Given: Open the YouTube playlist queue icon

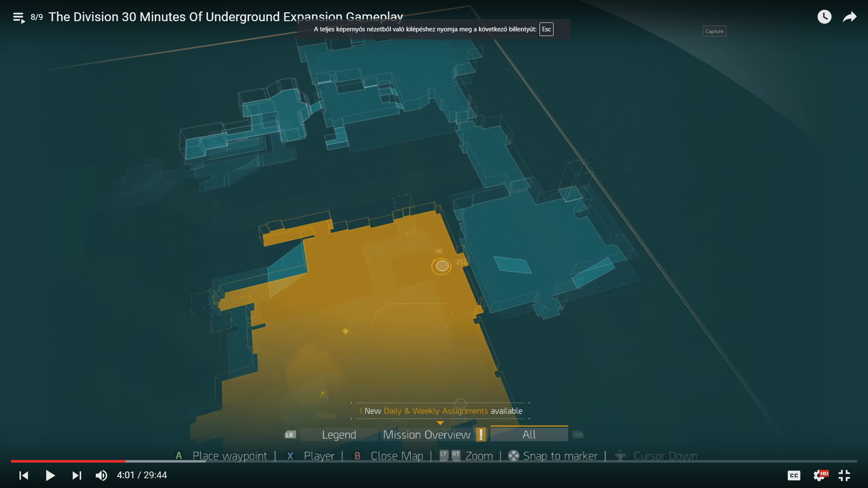Looking at the screenshot, I should (x=19, y=18).
